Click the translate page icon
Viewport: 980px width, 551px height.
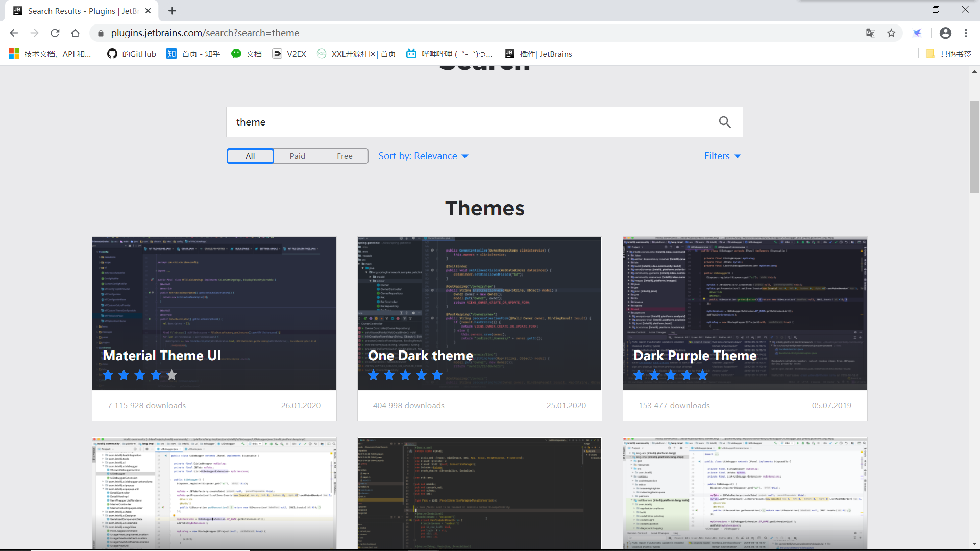point(871,33)
